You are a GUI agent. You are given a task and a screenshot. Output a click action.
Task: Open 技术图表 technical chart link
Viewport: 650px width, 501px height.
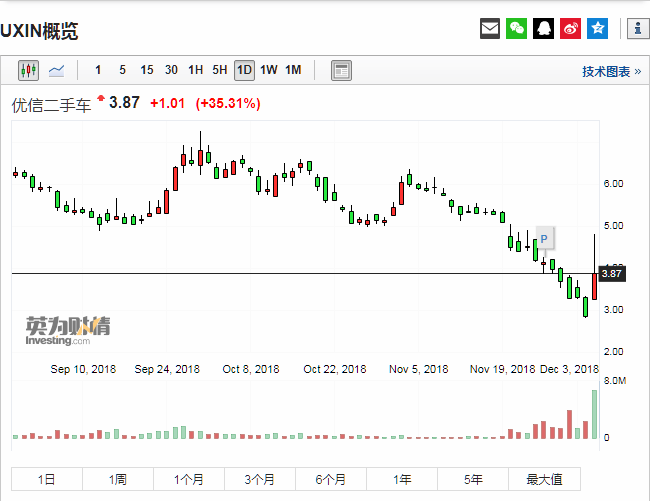click(x=611, y=71)
